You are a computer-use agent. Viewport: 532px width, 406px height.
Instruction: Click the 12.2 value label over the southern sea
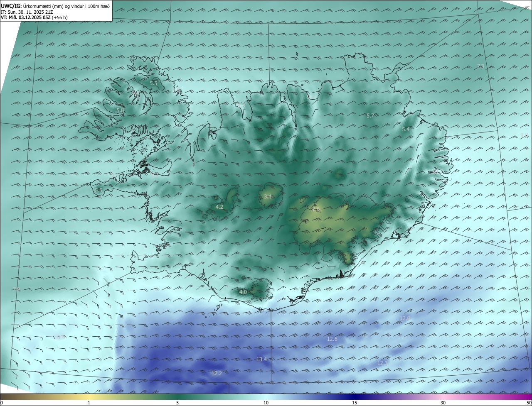pyautogui.click(x=217, y=373)
